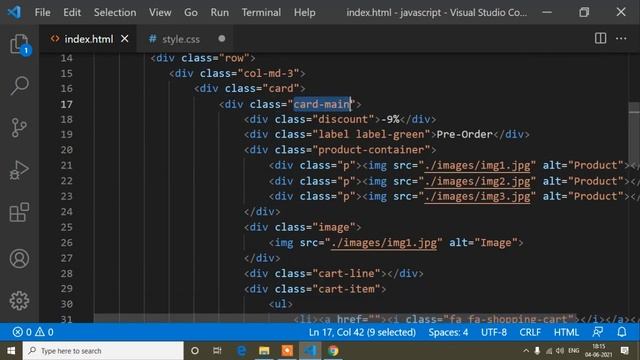Viewport: 640px width, 360px height.
Task: Open the Search view in activity bar
Action: click(x=19, y=85)
